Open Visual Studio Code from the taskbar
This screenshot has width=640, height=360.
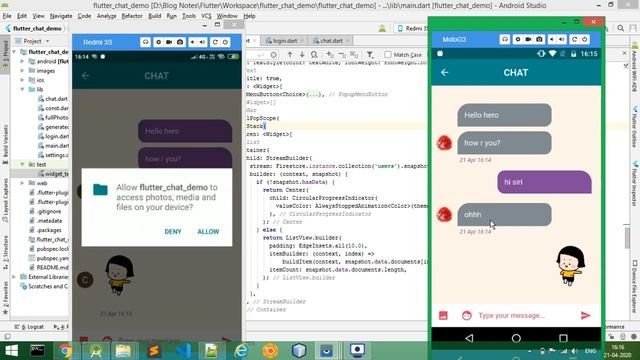point(183,351)
